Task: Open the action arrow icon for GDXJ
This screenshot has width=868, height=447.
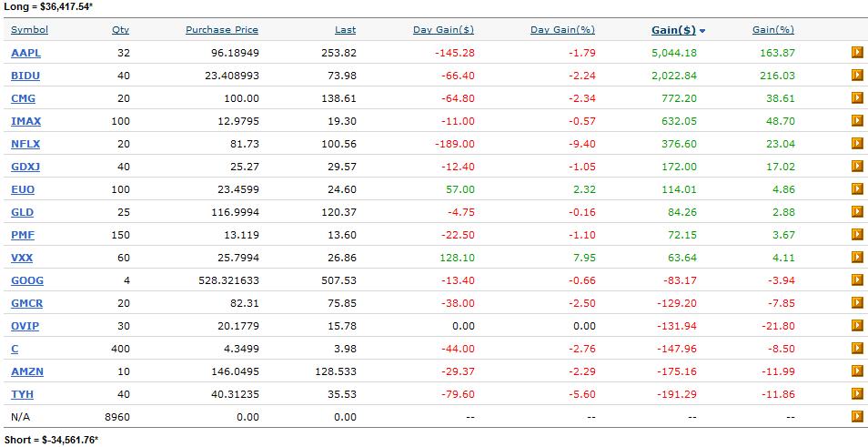Action: [x=857, y=167]
